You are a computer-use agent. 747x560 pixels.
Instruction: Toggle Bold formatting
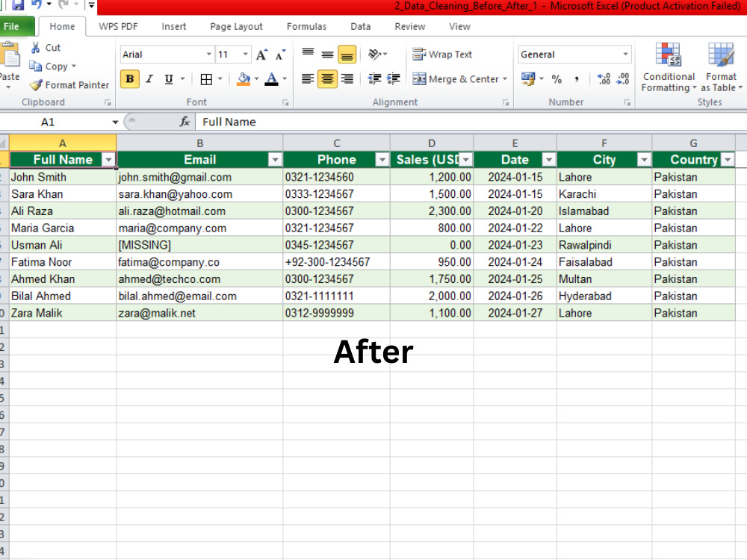point(129,79)
